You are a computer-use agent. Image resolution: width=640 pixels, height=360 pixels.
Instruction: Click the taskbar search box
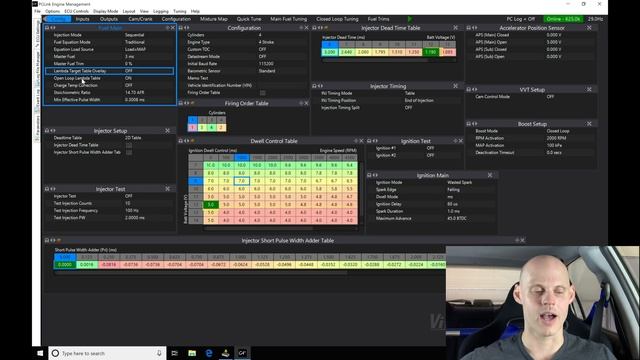tap(107, 353)
